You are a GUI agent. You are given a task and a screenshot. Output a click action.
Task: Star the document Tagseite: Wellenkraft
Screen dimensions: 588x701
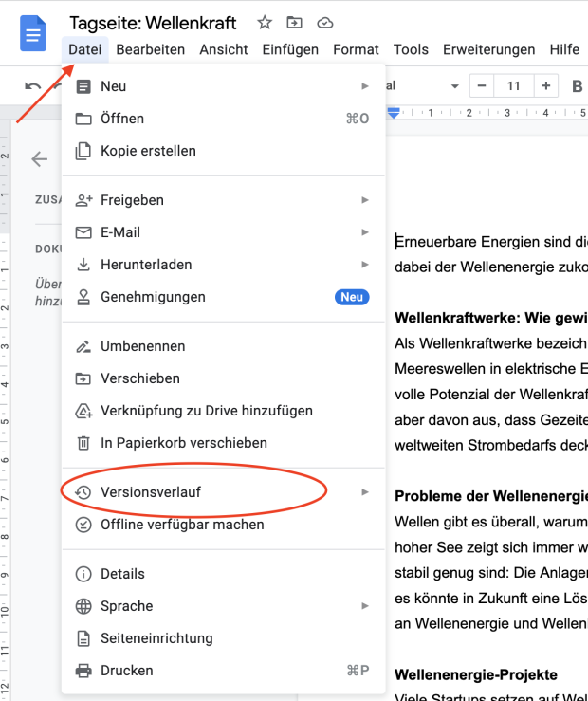point(265,22)
